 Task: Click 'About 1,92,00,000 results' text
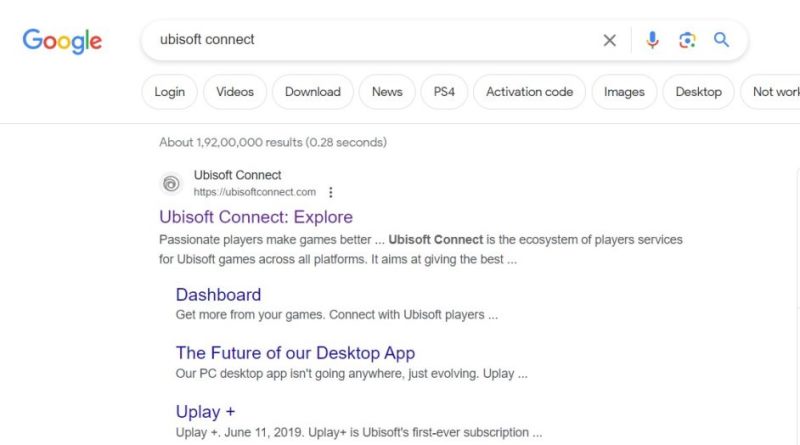(x=273, y=142)
